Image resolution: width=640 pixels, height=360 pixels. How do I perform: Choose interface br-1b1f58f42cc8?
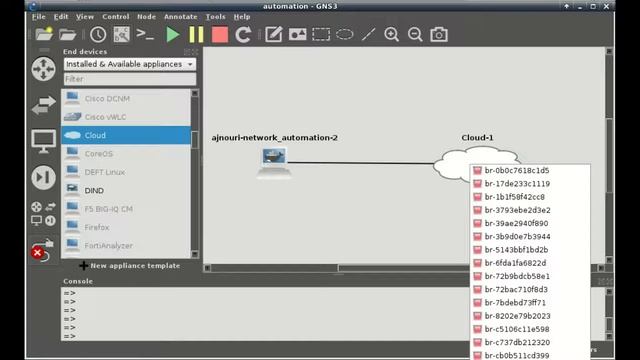pos(530,197)
